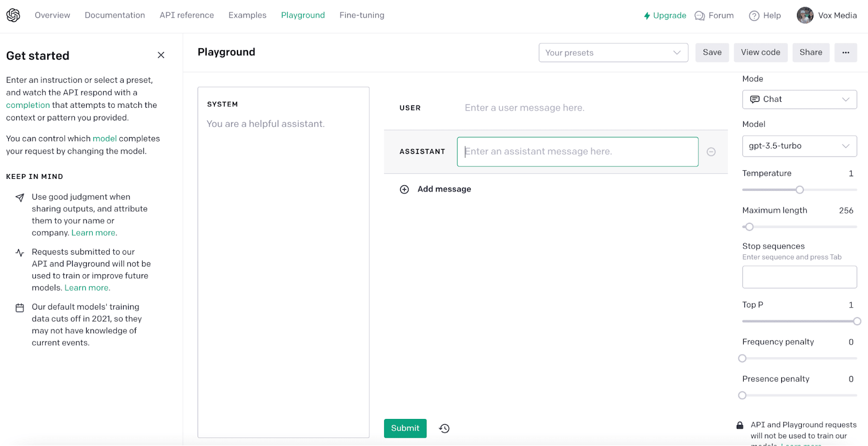Viewport: 868px width, 446px height.
Task: Close the Get started panel
Action: click(x=161, y=55)
